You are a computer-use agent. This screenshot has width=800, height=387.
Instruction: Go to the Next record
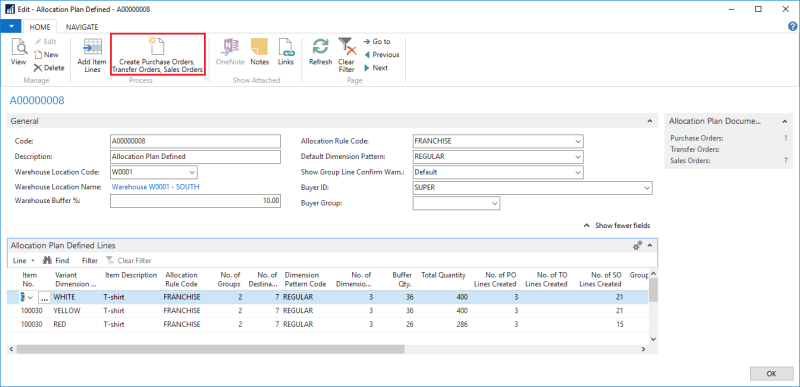pos(376,68)
